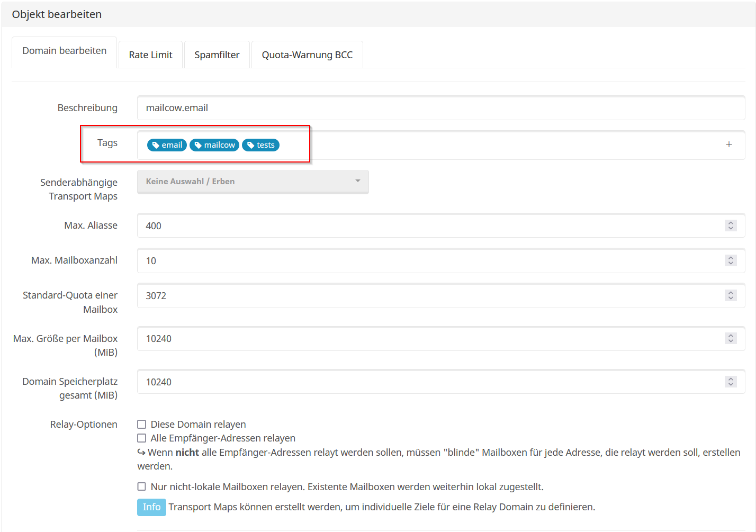The image size is (756, 532).
Task: Click the Domain Speicherplatz gesamt field
Action: click(441, 382)
